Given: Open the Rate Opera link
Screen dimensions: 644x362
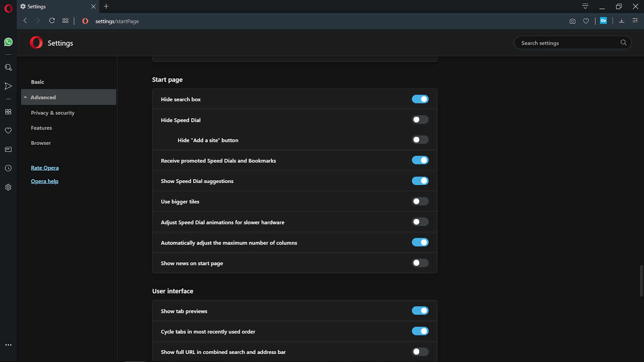Looking at the screenshot, I should pos(45,168).
